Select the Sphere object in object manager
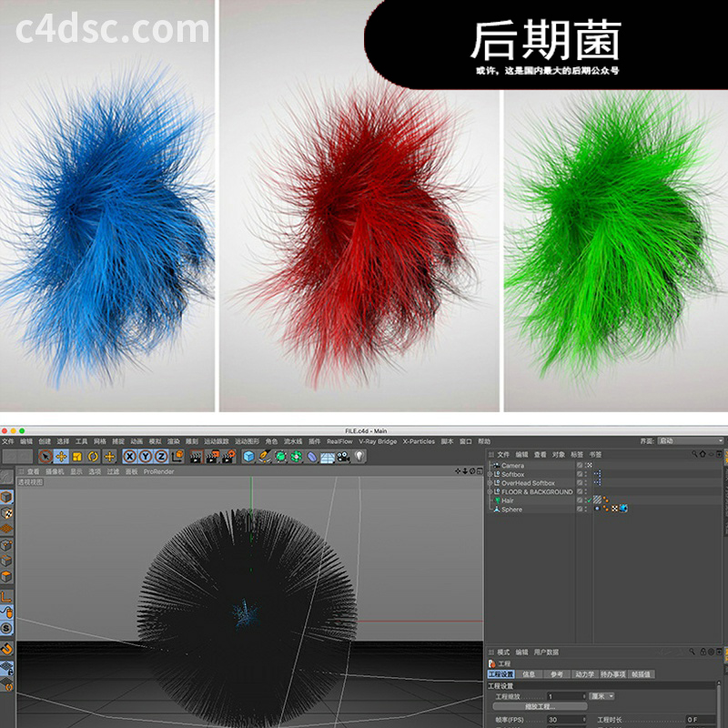The width and height of the screenshot is (728, 728). click(511, 510)
